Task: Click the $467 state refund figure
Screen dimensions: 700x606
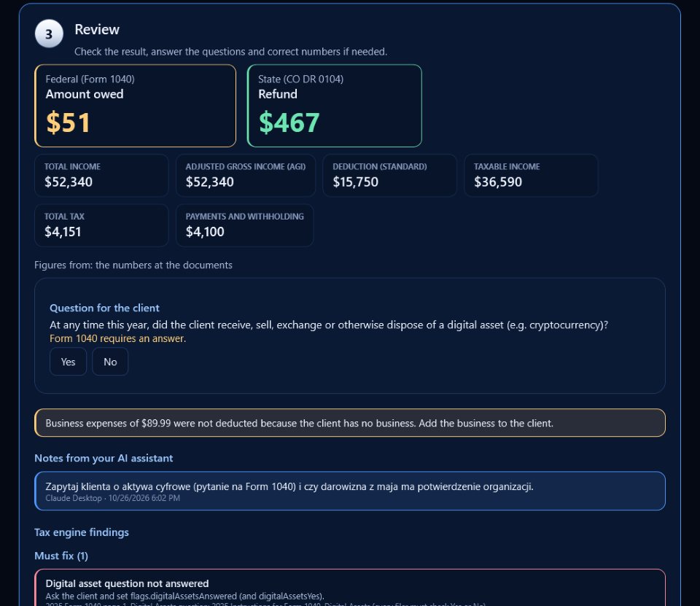Action: [289, 123]
